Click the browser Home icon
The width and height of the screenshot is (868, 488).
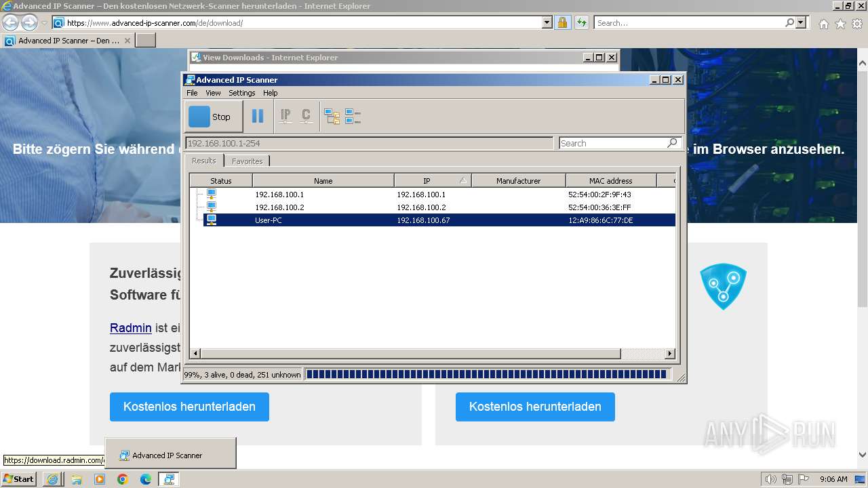[823, 24]
